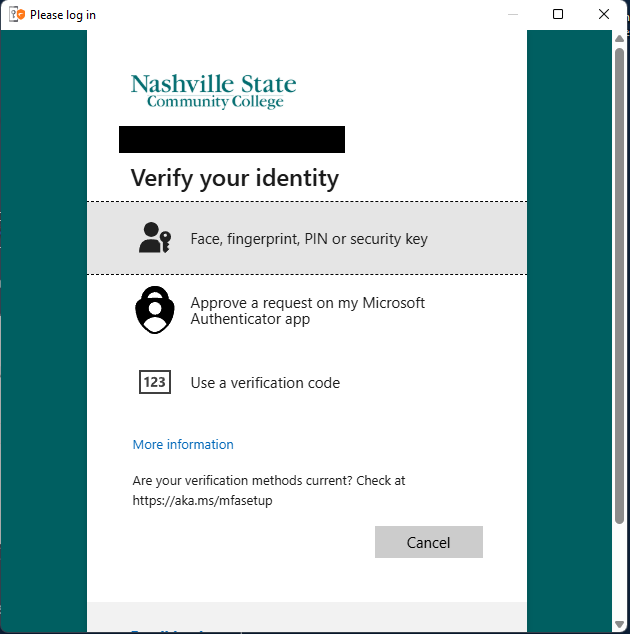Click the redacted account name bar

point(231,139)
